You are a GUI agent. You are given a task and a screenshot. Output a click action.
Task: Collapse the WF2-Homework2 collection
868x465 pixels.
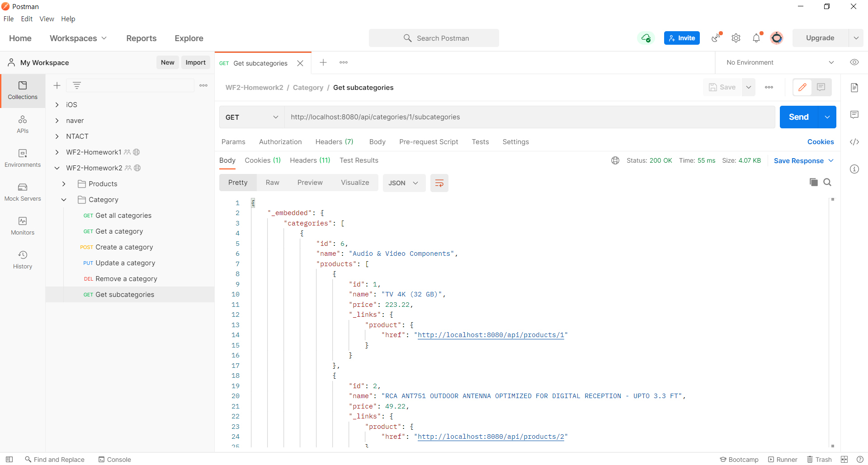[x=57, y=168]
